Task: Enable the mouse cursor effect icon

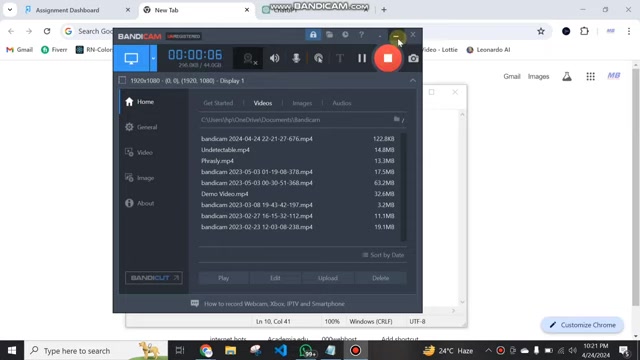Action: (x=318, y=58)
